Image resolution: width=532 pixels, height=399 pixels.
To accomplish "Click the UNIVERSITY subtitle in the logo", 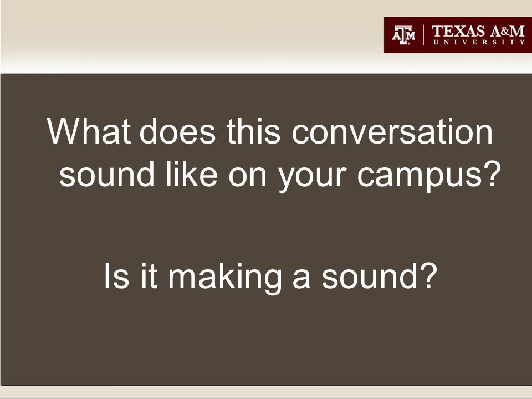I will (x=479, y=42).
